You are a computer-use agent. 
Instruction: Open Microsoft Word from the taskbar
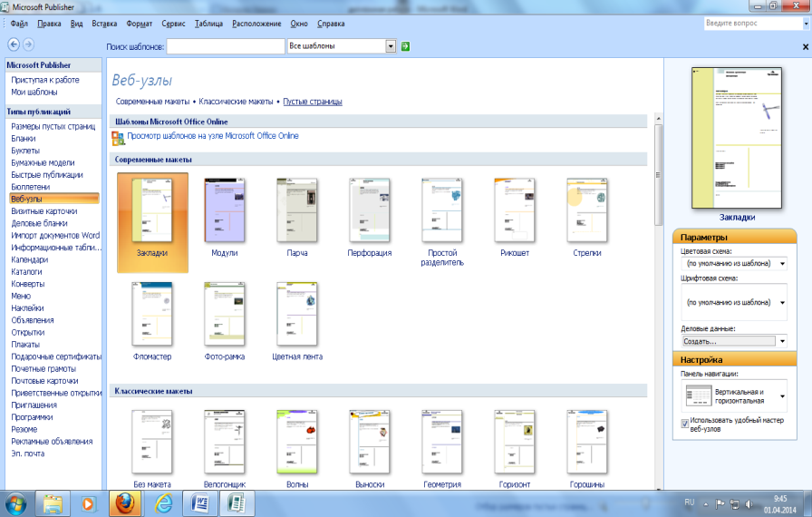coord(200,503)
